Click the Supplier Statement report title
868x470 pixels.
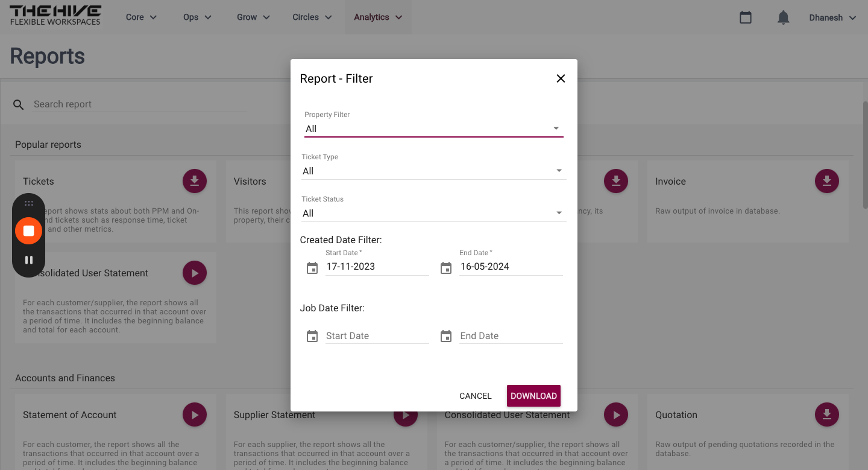pos(274,414)
